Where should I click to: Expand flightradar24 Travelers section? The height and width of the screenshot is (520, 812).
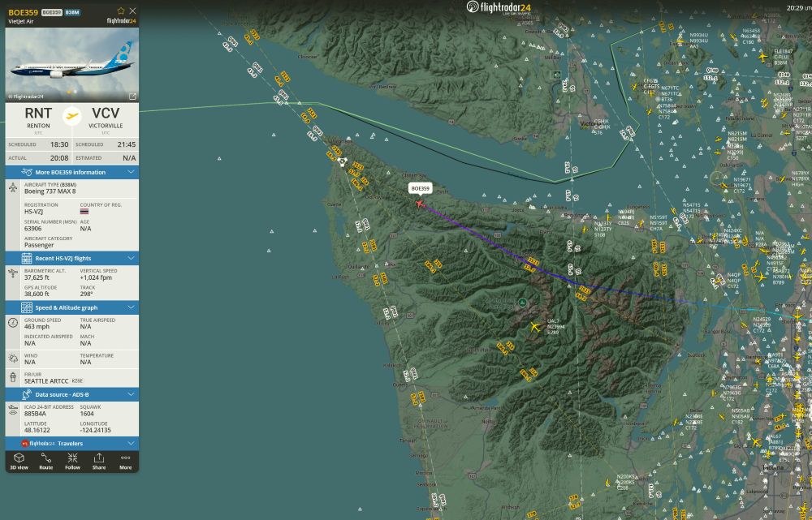tap(72, 444)
